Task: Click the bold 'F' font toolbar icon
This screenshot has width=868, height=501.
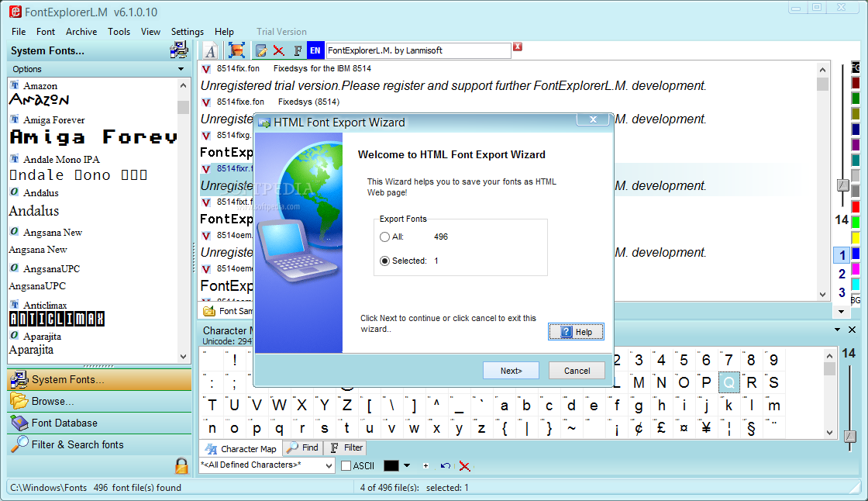Action: coord(298,51)
